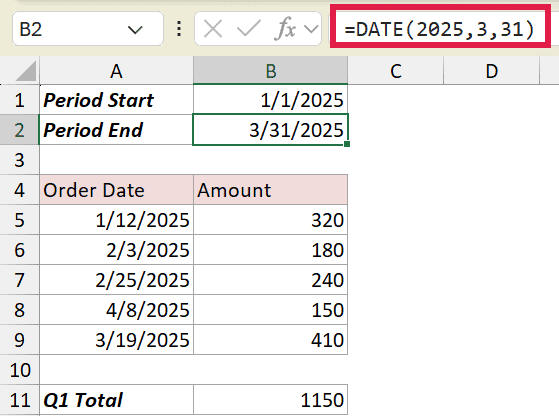559x416 pixels.
Task: Click the three-dot formula bar handle
Action: pos(179,29)
